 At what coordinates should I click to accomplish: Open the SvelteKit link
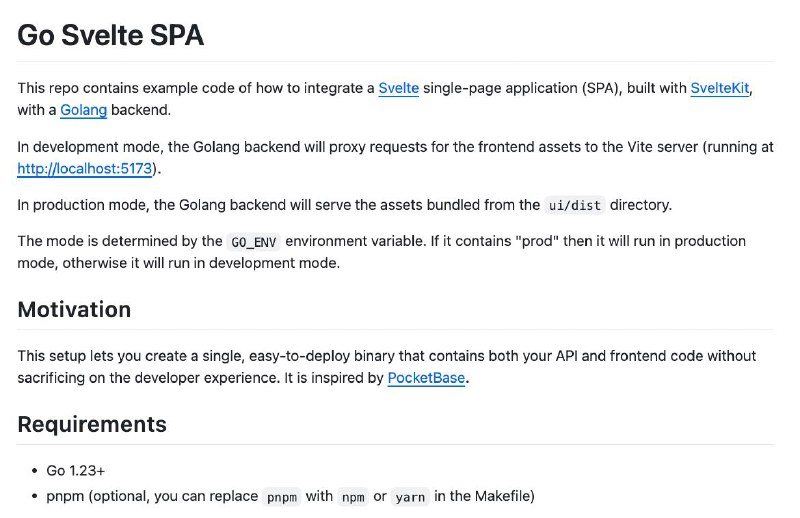[720, 88]
